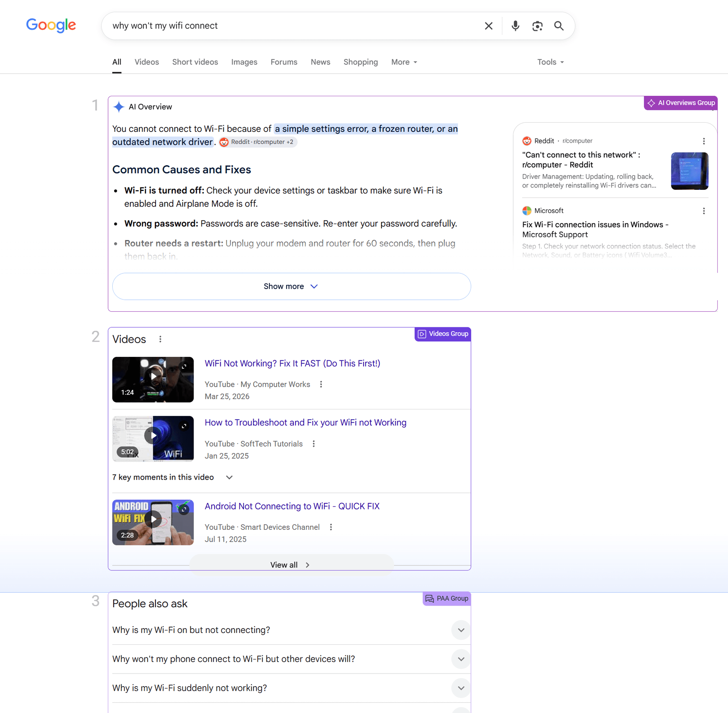Open Fix Wi-Fi connection issues Microsoft link
Screen dimensions: 728x713
(595, 230)
